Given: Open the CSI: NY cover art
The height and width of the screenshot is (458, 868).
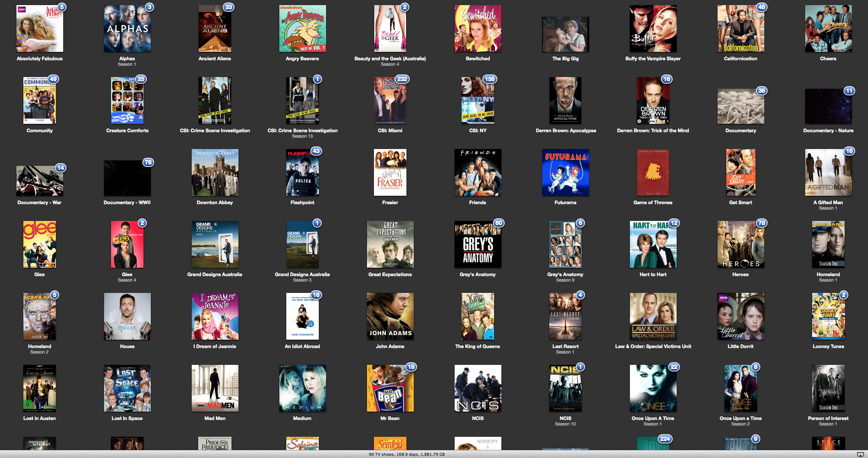Looking at the screenshot, I should (x=478, y=100).
